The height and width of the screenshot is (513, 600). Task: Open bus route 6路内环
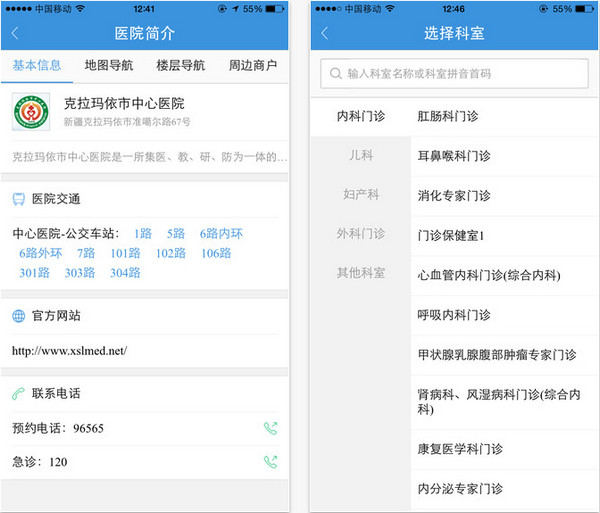pyautogui.click(x=221, y=233)
